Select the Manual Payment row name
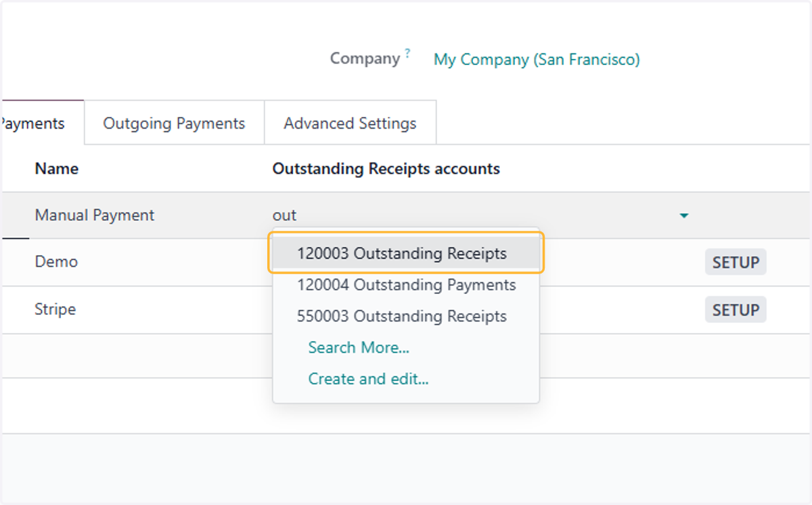The image size is (812, 505). click(x=95, y=215)
